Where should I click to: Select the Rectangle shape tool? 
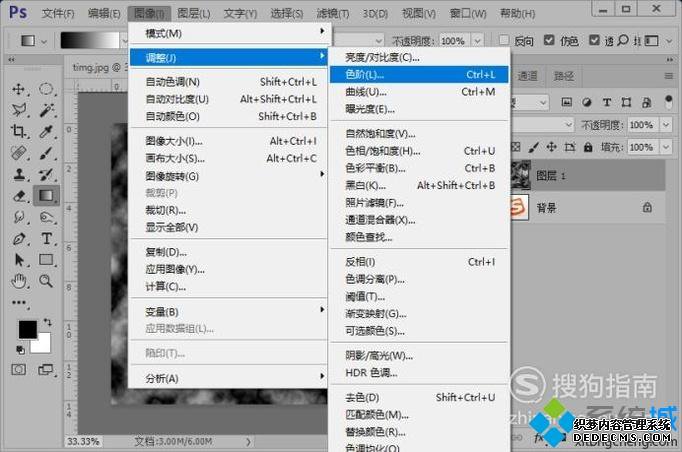(x=46, y=260)
